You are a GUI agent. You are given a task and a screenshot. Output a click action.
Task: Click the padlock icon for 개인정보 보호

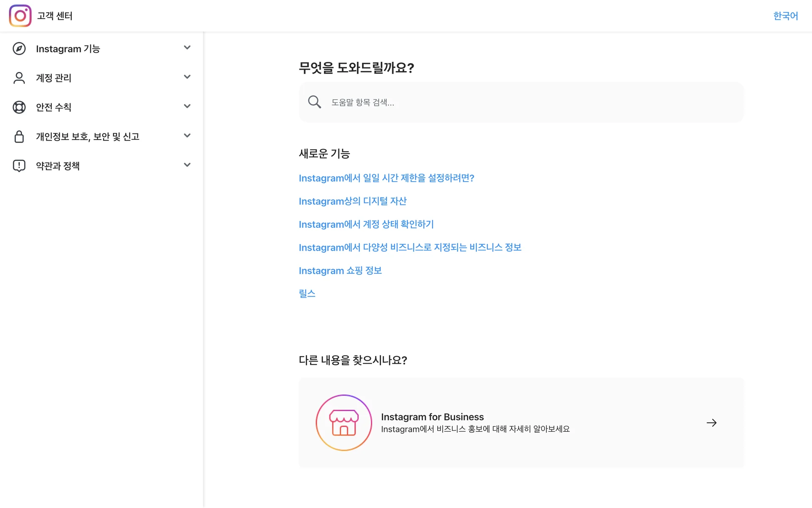coord(19,136)
